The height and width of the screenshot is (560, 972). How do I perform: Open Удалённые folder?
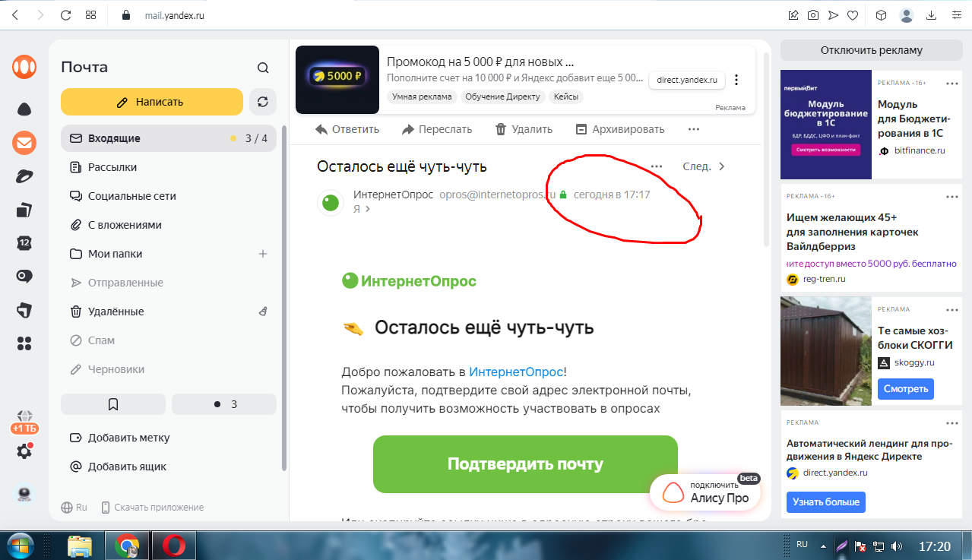pos(169,312)
